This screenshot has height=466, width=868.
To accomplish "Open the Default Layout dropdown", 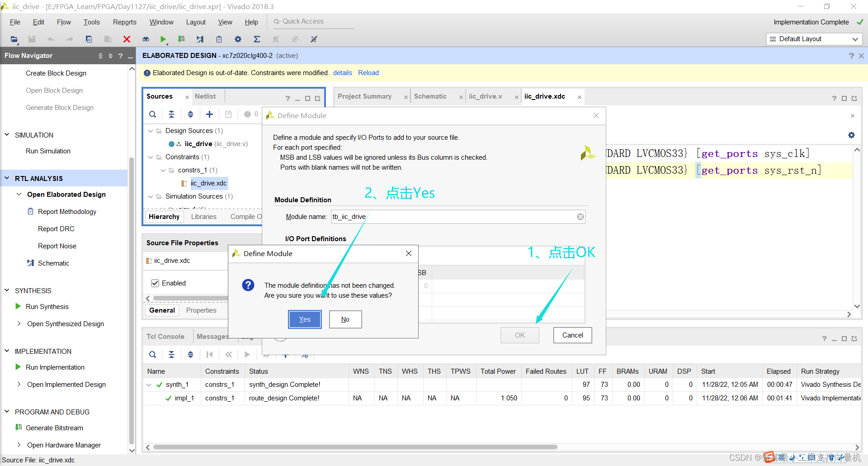I will click(x=814, y=39).
